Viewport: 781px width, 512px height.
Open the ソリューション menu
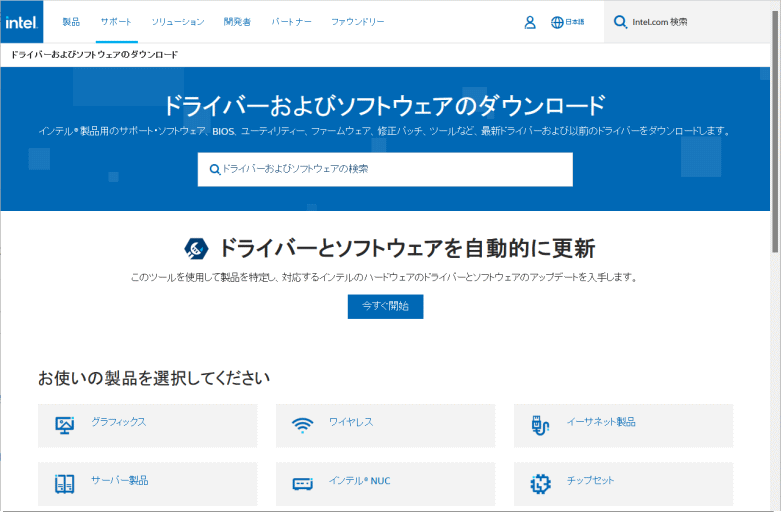(178, 22)
